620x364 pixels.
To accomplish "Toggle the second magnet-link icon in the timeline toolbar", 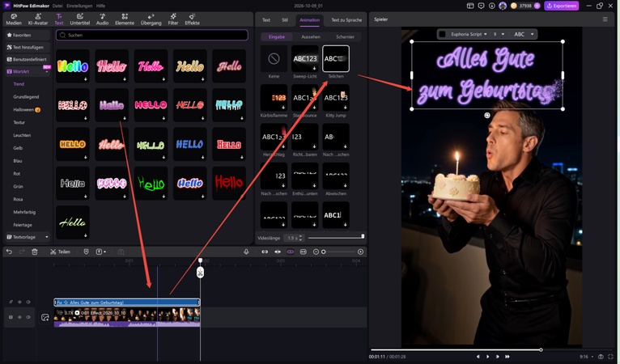I will coord(278,252).
